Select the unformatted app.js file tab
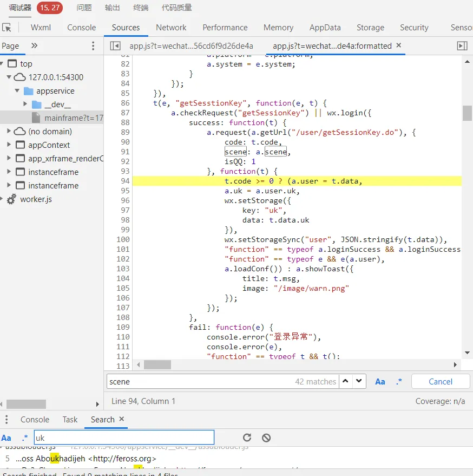Image resolution: width=473 pixels, height=476 pixels. 191,46
